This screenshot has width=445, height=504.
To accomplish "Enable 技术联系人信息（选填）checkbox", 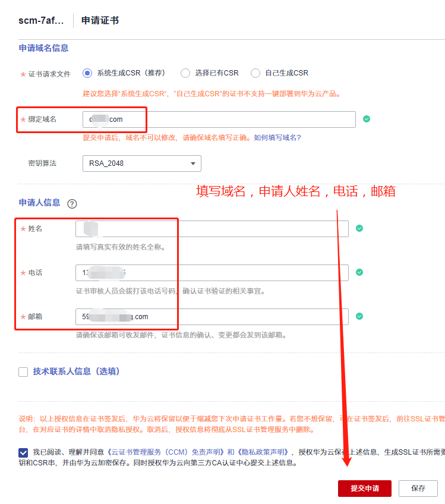I will pos(23,372).
